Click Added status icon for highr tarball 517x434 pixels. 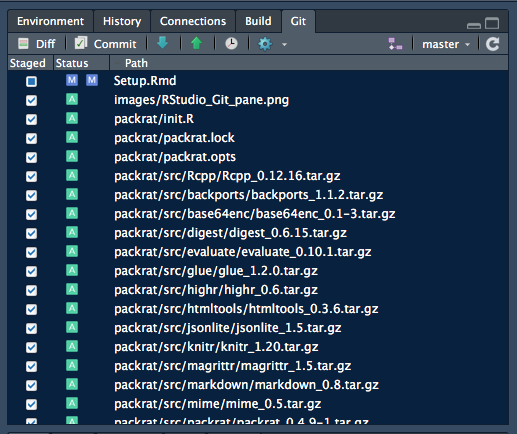72,289
